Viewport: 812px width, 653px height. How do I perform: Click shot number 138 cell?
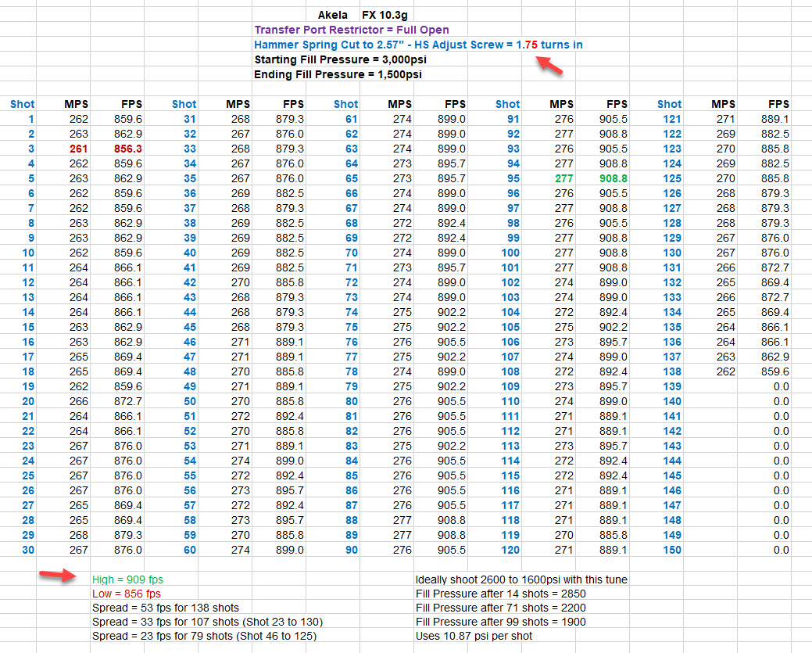pyautogui.click(x=672, y=371)
